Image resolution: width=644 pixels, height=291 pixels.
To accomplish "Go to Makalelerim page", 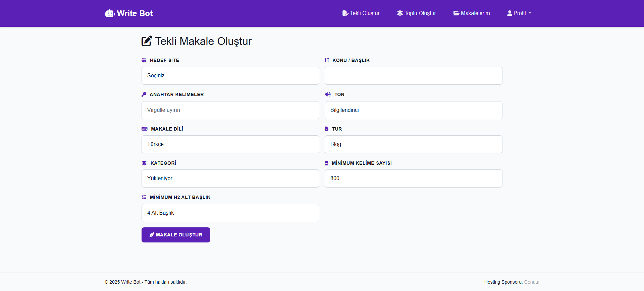I will click(472, 13).
